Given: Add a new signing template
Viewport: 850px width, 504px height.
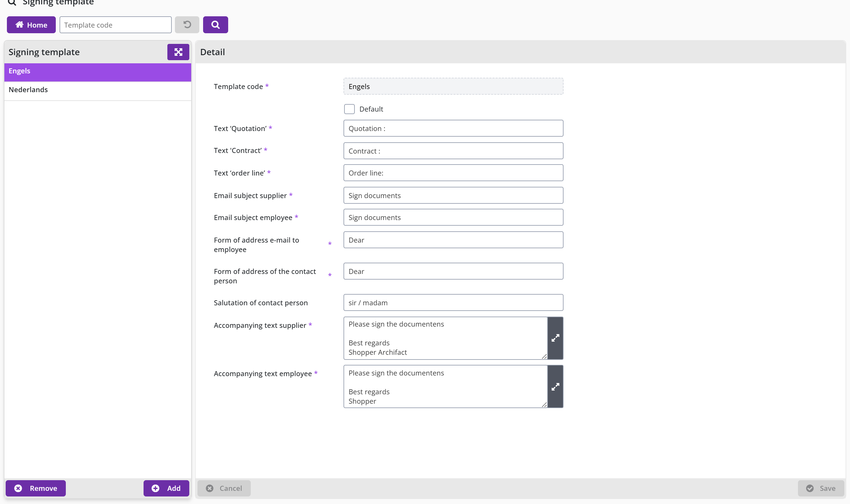Looking at the screenshot, I should [166, 488].
